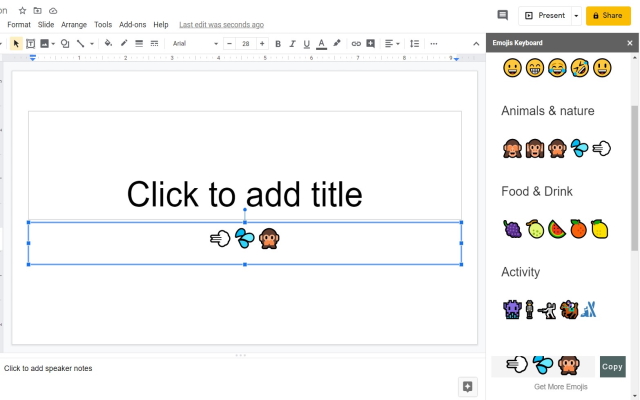Insert the watermelon slice emoji
The height and width of the screenshot is (400, 640).
557,229
